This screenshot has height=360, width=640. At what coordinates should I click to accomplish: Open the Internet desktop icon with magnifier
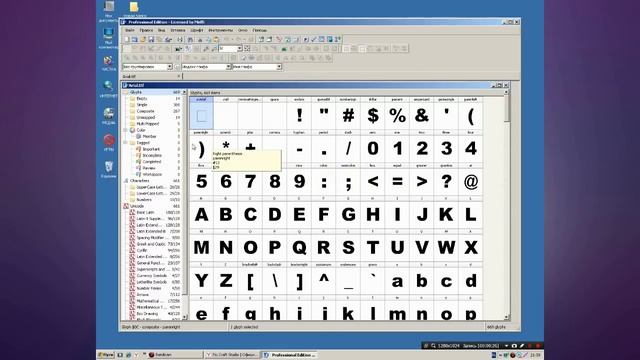(109, 89)
